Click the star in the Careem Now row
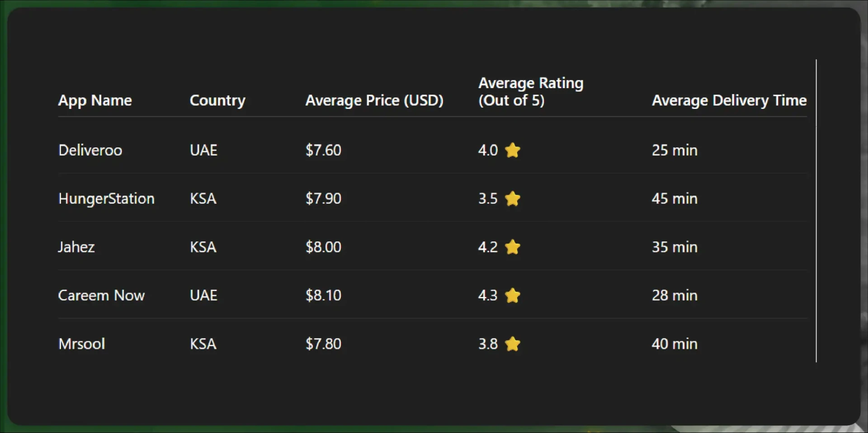 [x=513, y=295]
